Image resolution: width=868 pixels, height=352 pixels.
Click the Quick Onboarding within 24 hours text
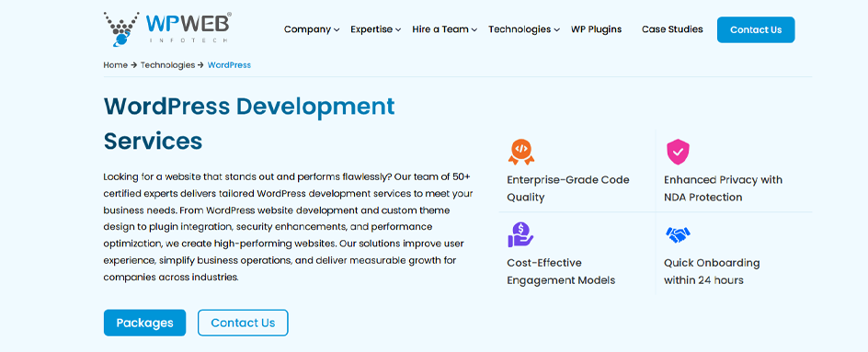712,271
